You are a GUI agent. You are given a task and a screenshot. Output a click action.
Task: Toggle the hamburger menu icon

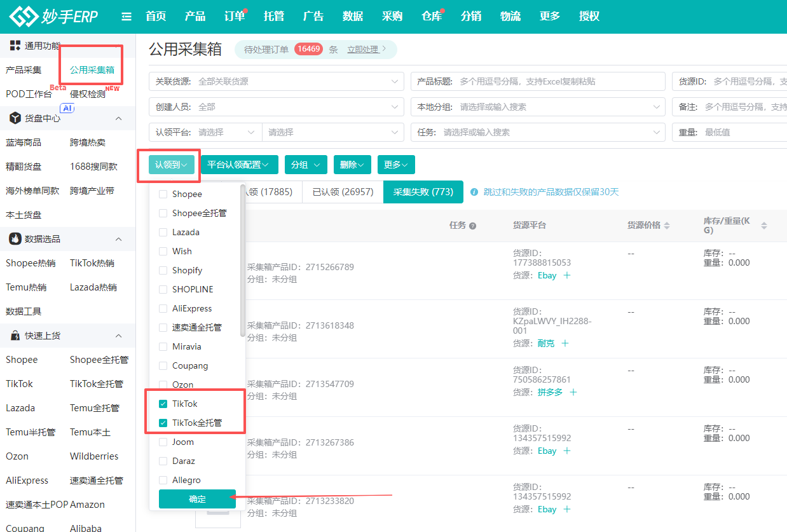(127, 17)
